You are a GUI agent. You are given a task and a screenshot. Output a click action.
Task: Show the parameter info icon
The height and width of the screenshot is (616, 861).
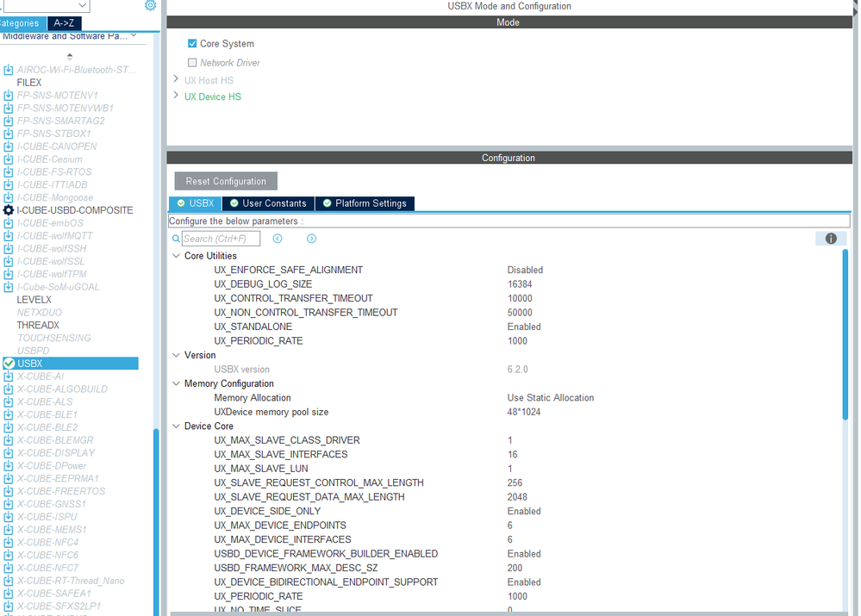point(831,239)
